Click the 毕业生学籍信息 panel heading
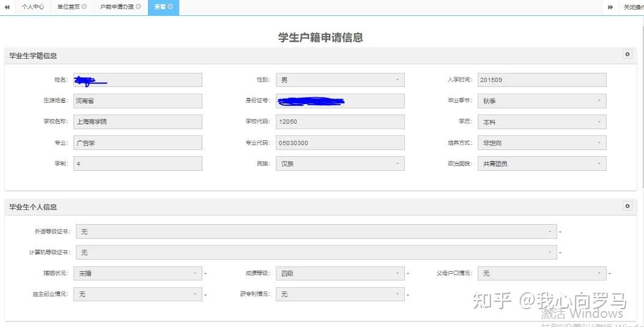 click(x=33, y=56)
